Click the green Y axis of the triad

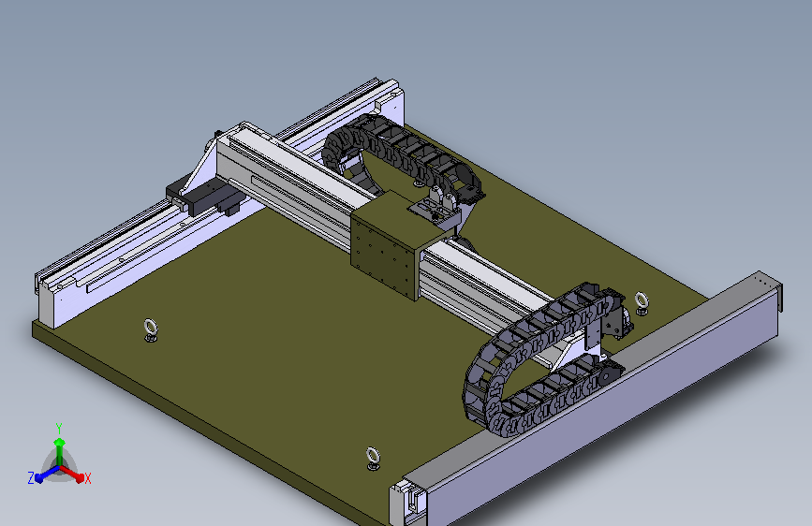pos(59,450)
